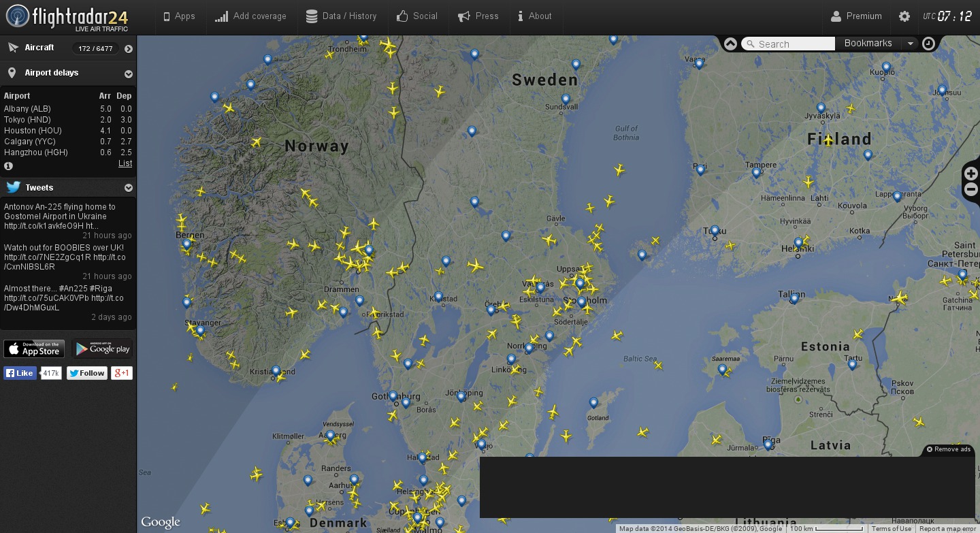
Task: Open the playback clock icon
Action: tap(928, 44)
